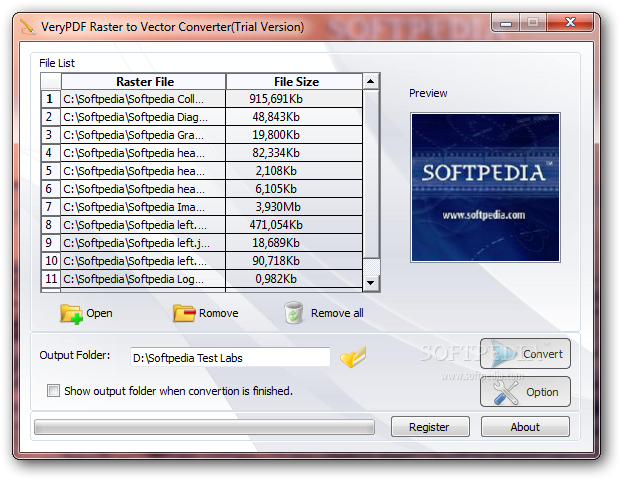The width and height of the screenshot is (621, 480).
Task: Select row 9 Softpedia left.j... file
Action: (143, 243)
